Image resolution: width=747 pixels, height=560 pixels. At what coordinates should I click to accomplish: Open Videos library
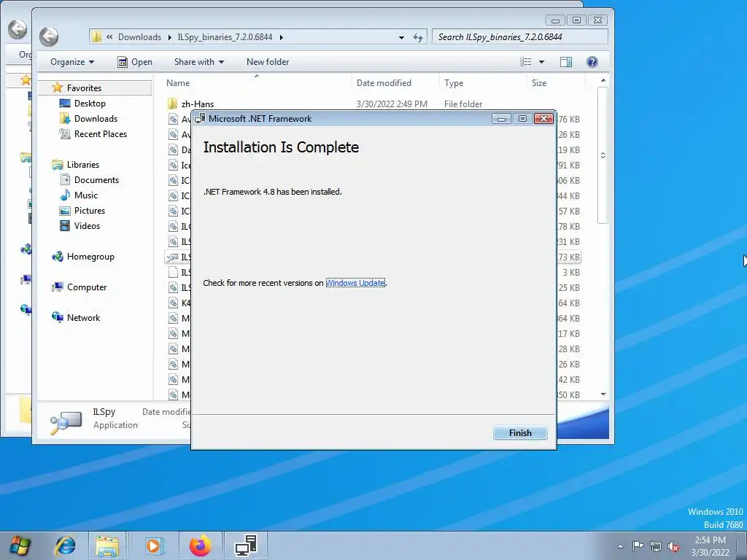[87, 225]
